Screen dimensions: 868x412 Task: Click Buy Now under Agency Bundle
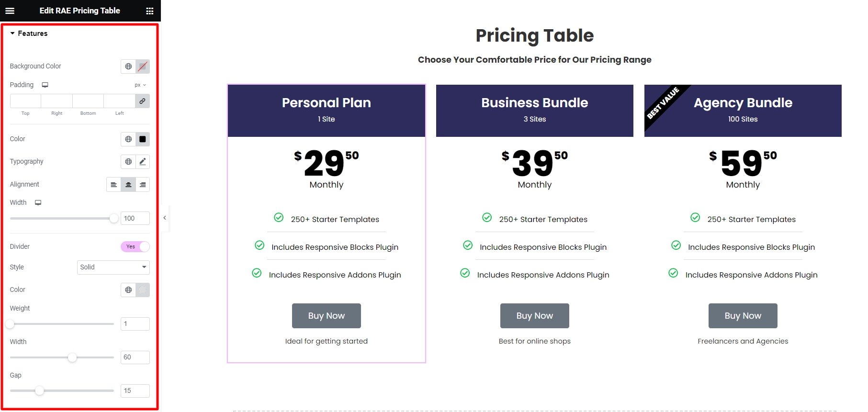[743, 316]
